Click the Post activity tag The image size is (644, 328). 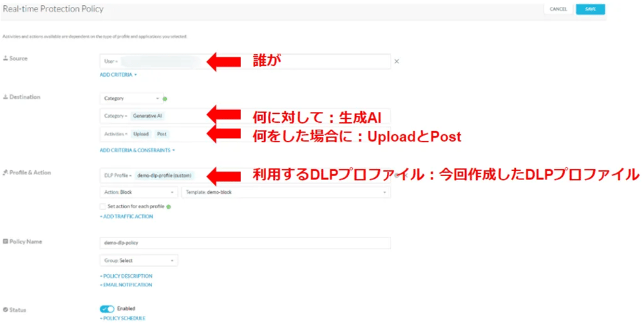pos(162,134)
